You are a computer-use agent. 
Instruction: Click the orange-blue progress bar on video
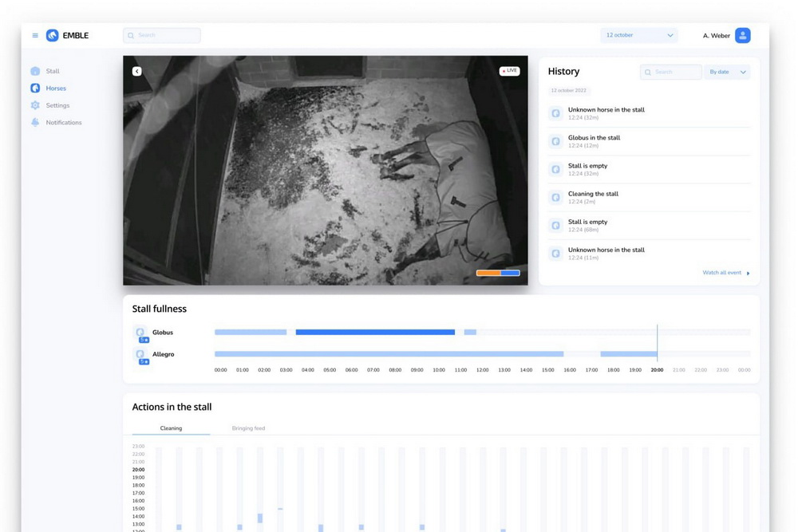(x=498, y=273)
